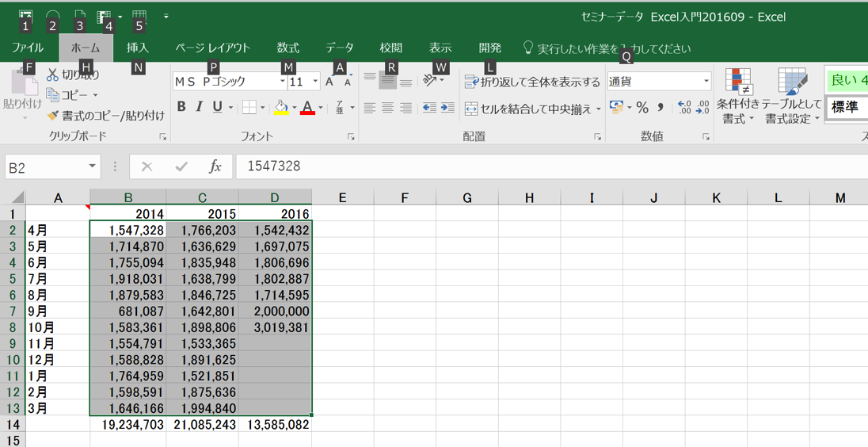Click the Tell Me search box
The width and height of the screenshot is (868, 447).
click(607, 49)
